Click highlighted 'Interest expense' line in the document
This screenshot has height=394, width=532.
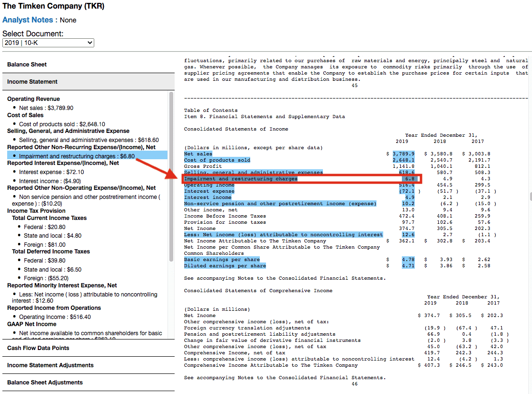pyautogui.click(x=209, y=191)
